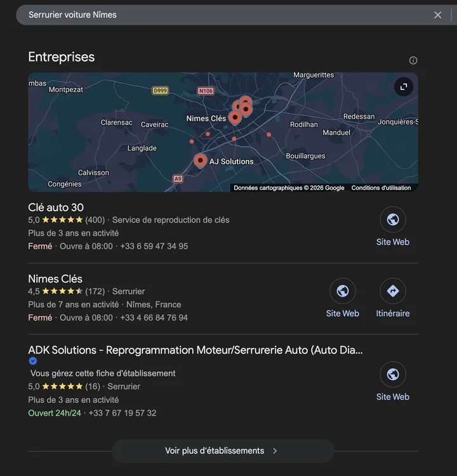
Task: Click the 'Bouillargues' label on the map
Action: coord(305,156)
